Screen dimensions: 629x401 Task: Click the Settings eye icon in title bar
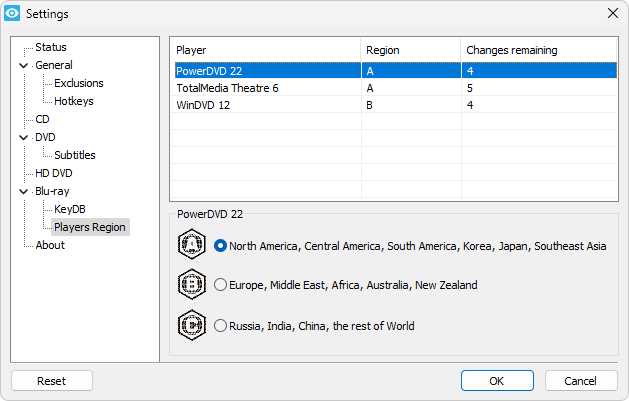tap(13, 13)
